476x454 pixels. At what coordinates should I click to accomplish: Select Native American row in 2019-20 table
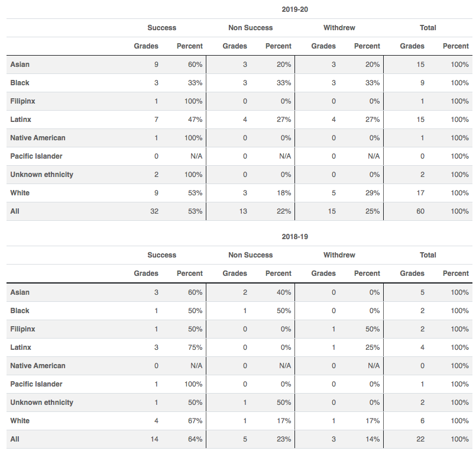coord(38,138)
